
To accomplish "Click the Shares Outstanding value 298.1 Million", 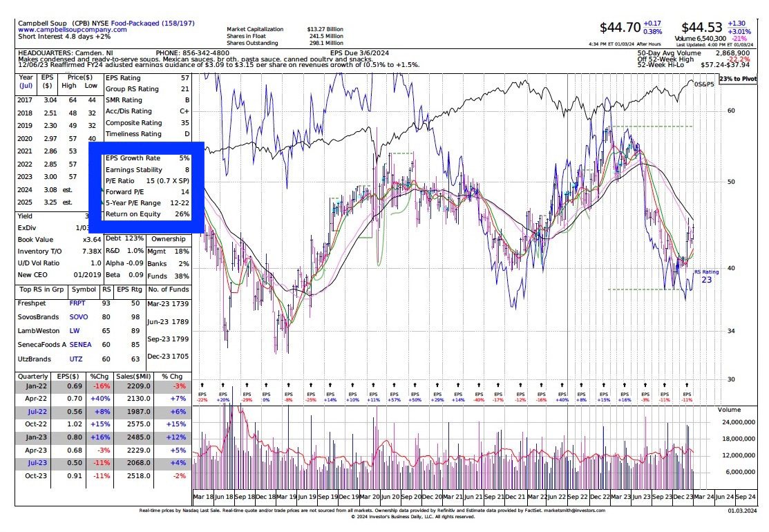I will pos(325,43).
